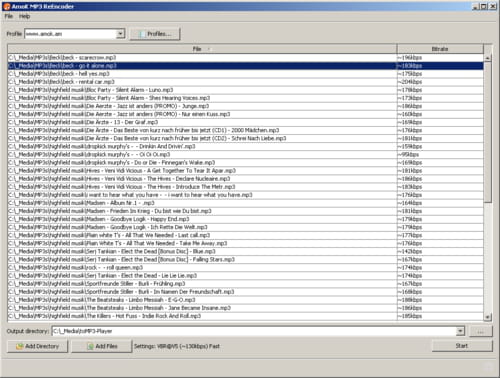500x378 pixels.
Task: Click the Start button
Action: 462,346
